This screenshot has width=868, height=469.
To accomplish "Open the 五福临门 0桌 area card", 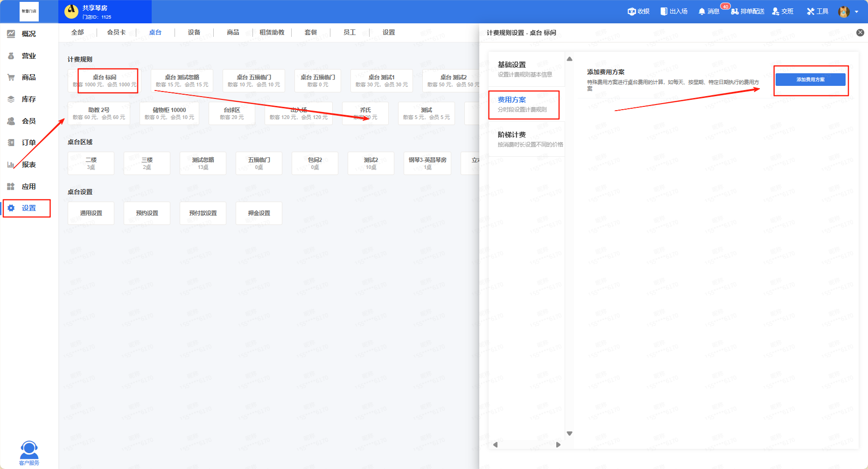I will 259,163.
